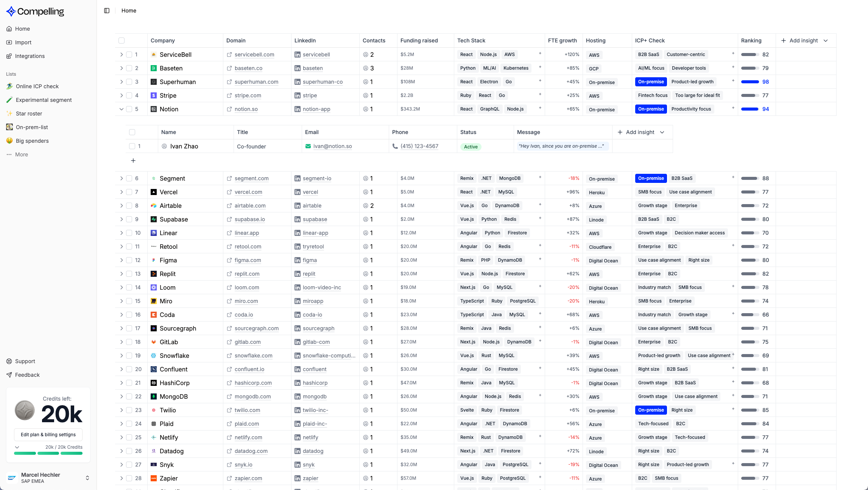Collapse the expanded Notion row
Image resolution: width=868 pixels, height=490 pixels.
(x=122, y=109)
